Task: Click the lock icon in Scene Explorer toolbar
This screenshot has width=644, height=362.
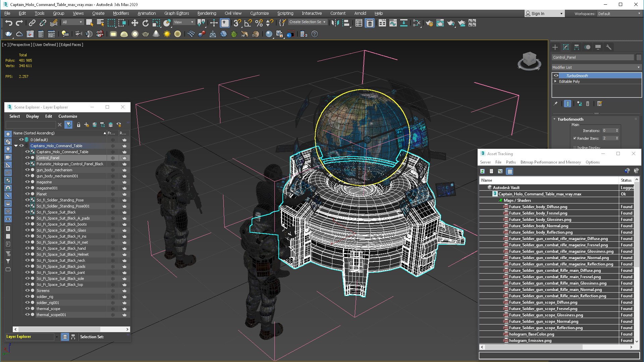Action: coord(78,125)
